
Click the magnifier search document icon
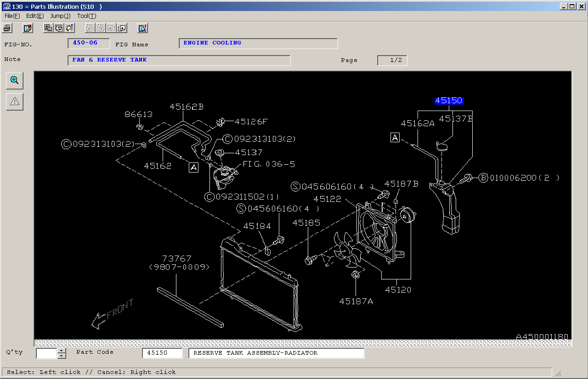tap(142, 28)
